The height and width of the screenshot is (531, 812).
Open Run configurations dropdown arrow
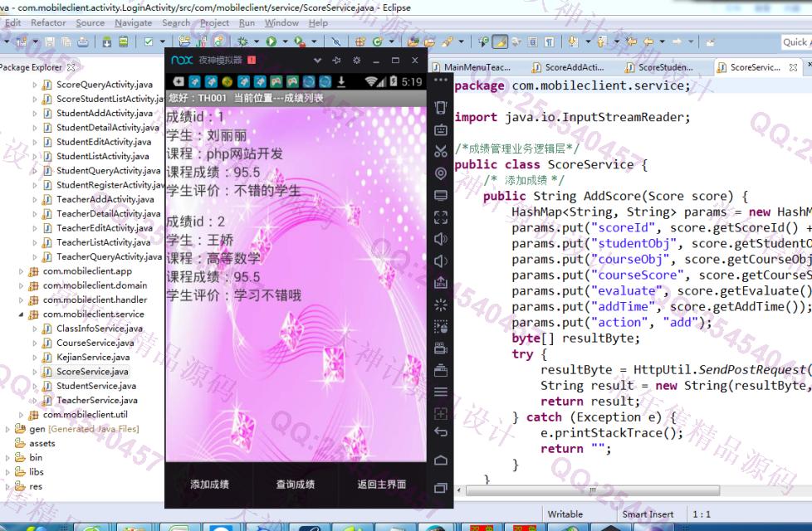point(285,42)
